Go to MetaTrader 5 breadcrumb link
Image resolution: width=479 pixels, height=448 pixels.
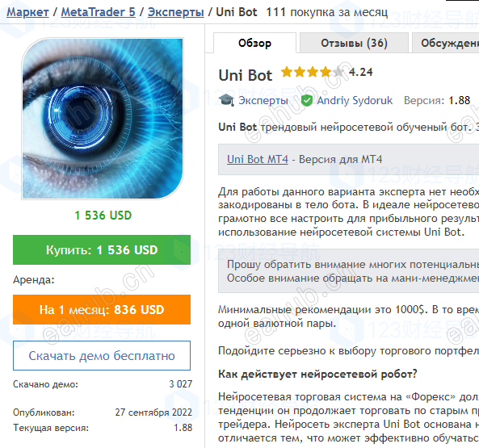pos(98,12)
